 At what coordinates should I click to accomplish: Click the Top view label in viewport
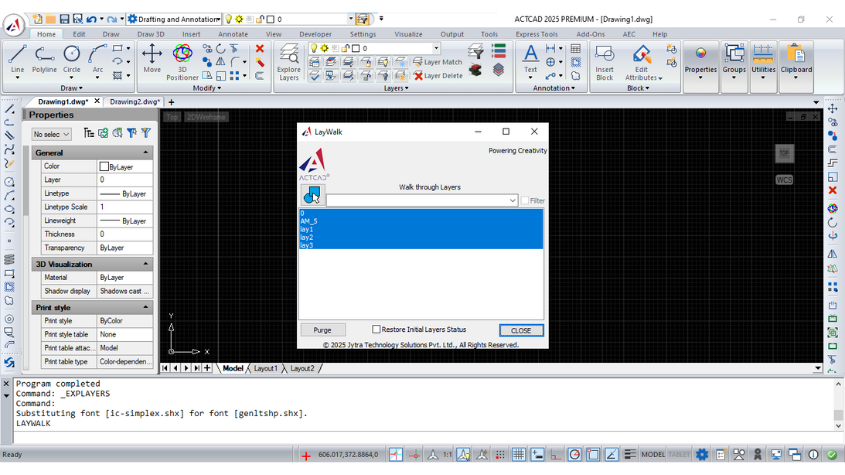(172, 117)
